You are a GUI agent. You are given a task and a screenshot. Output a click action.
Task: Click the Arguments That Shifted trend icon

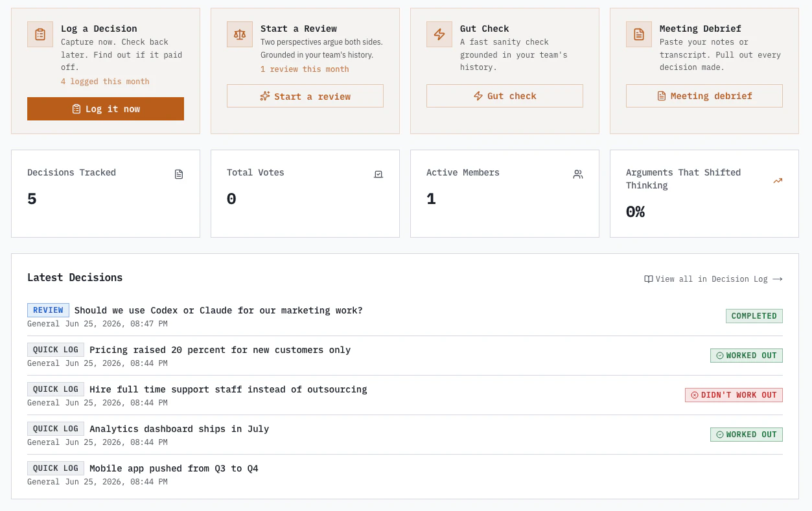pos(778,181)
